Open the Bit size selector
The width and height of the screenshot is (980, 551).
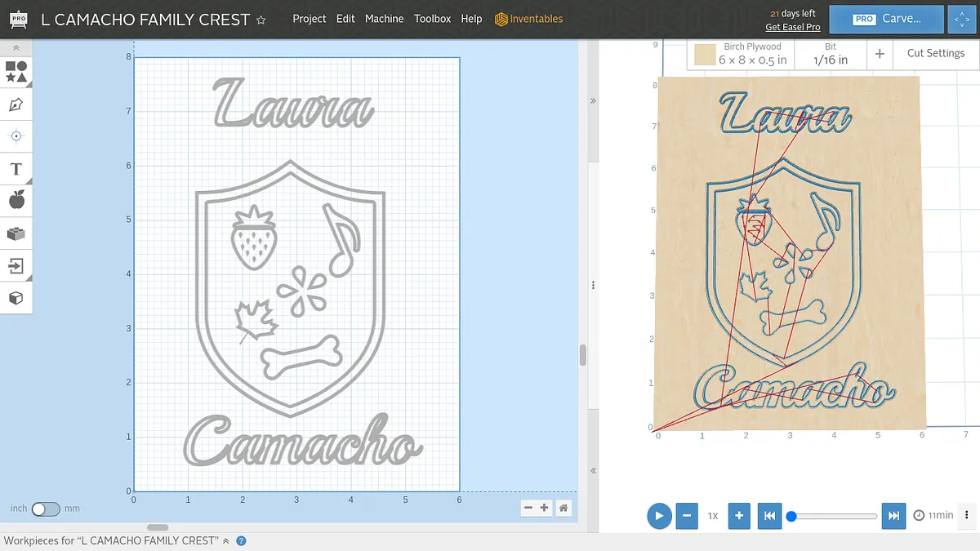click(x=831, y=54)
